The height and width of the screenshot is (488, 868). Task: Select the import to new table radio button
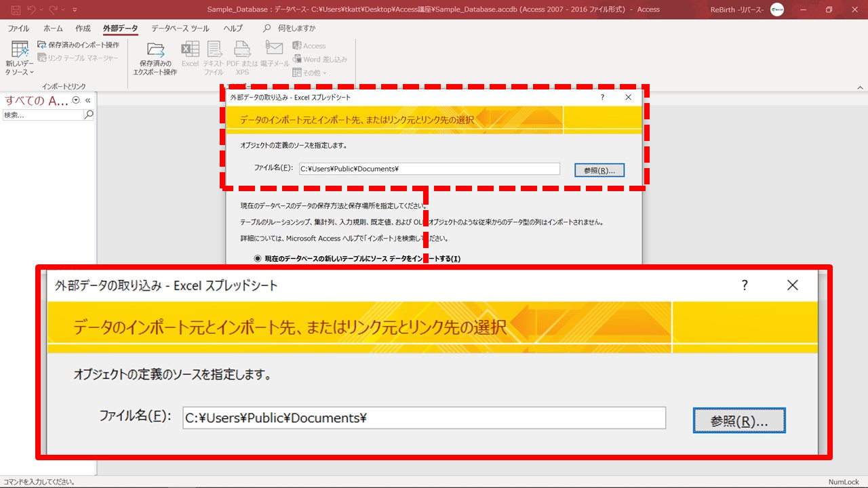pos(258,258)
